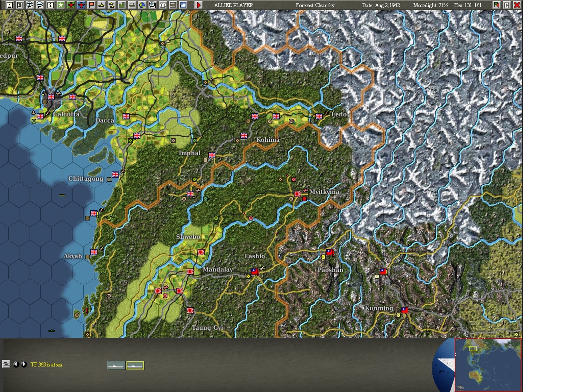Click the task force list ship icon
Viewport: 588px width, 392px height.
(x=6, y=363)
